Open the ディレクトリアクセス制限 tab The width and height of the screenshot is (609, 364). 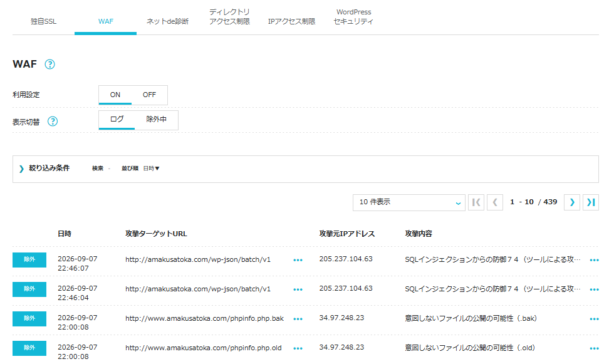pyautogui.click(x=229, y=17)
